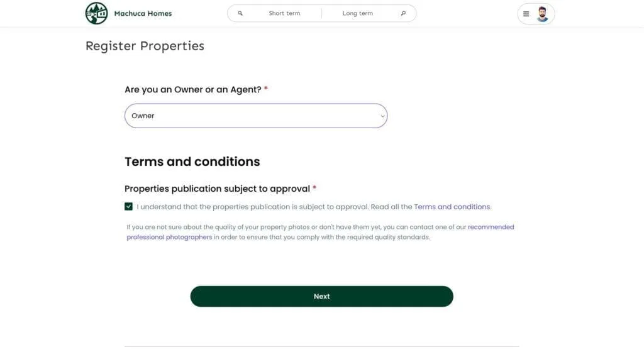
Task: Open the hamburger menu icon
Action: (x=526, y=14)
